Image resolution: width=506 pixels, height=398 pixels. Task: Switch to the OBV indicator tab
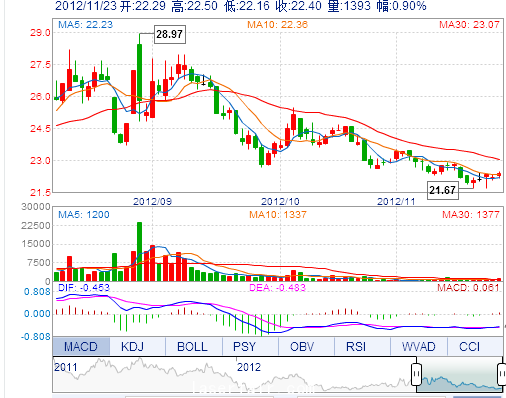[302, 347]
